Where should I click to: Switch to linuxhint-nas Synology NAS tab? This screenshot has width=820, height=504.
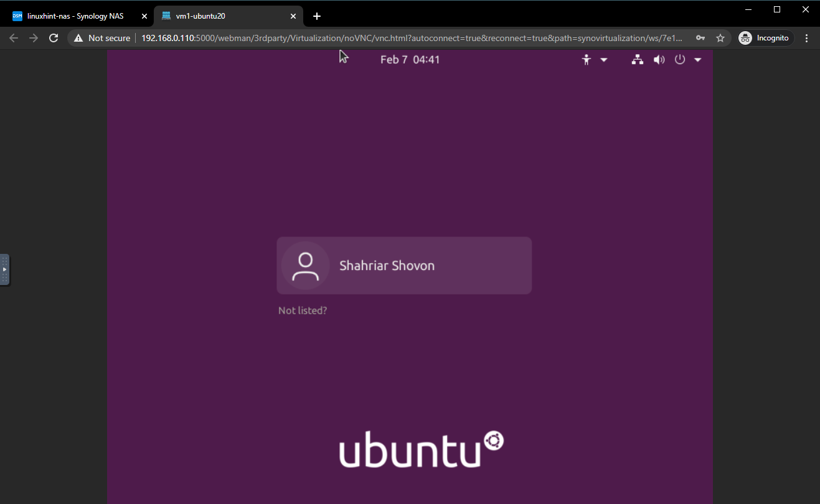pyautogui.click(x=75, y=16)
